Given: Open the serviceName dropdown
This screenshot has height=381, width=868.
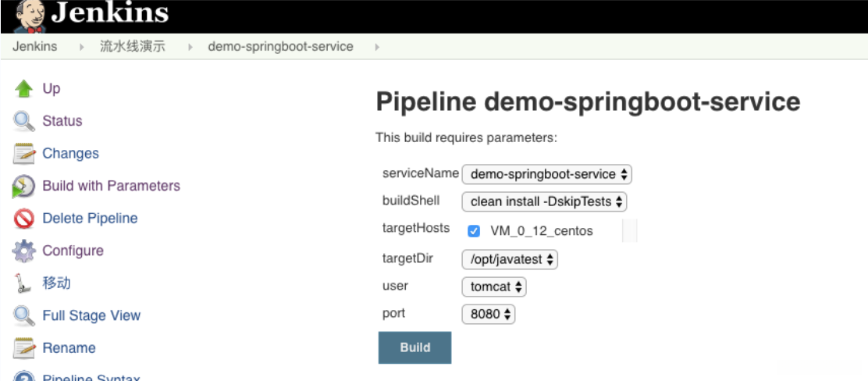Looking at the screenshot, I should click(546, 174).
